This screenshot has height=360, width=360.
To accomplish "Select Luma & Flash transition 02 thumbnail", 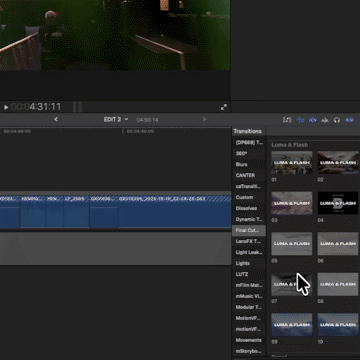I will (338, 162).
